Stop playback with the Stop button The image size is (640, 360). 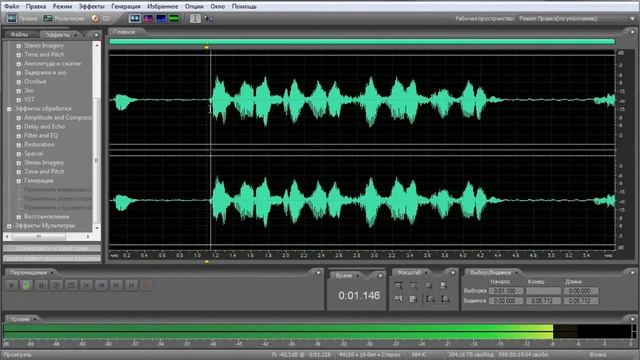click(11, 285)
